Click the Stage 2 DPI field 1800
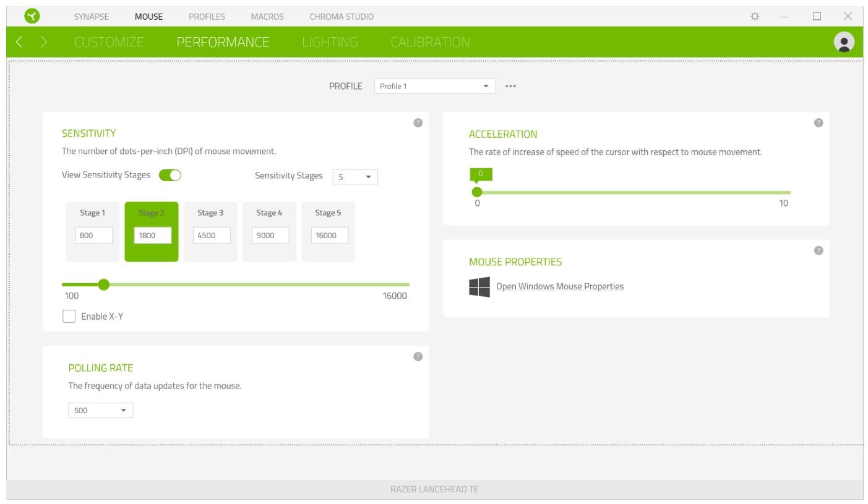Image resolution: width=868 pixels, height=504 pixels. click(x=153, y=236)
